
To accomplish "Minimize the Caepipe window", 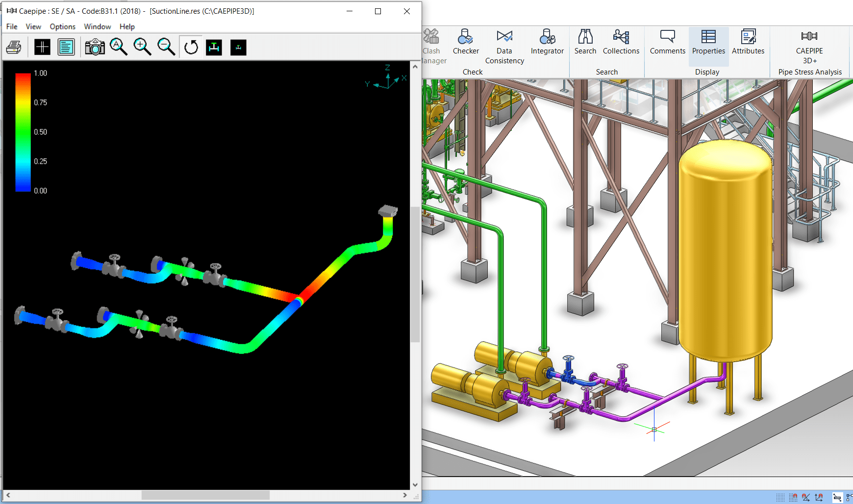I will (x=350, y=11).
